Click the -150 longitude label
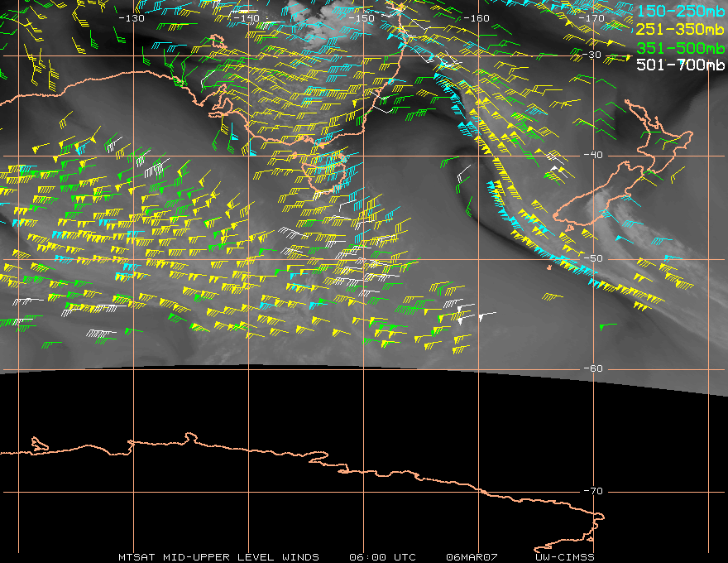The height and width of the screenshot is (563, 728). (x=362, y=18)
